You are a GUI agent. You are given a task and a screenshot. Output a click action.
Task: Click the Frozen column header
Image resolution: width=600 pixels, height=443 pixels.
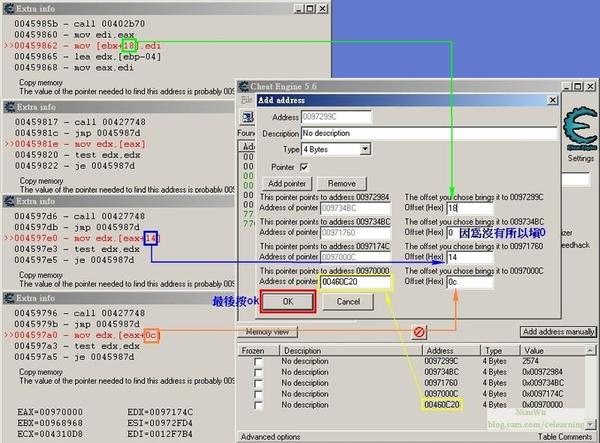click(253, 350)
